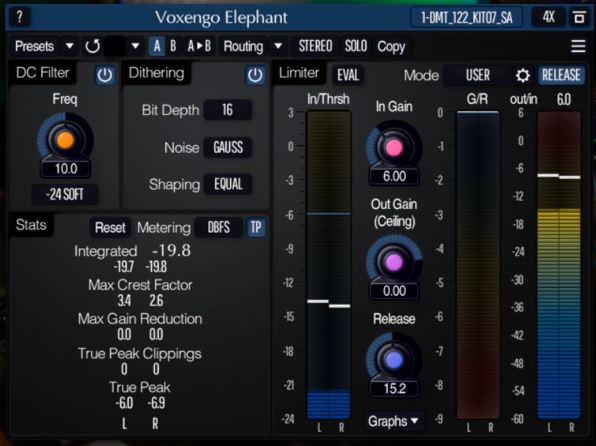Click the Voxengo Elephant title text
Screen dimensions: 596x446
pos(221,17)
